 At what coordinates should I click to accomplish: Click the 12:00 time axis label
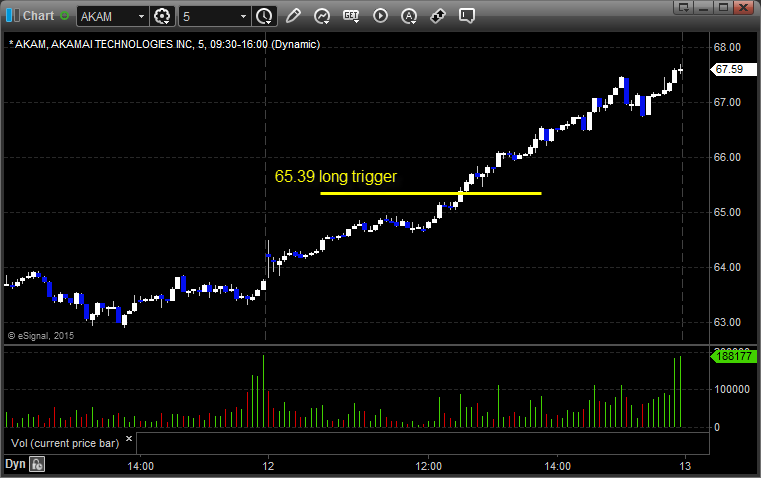pos(429,466)
